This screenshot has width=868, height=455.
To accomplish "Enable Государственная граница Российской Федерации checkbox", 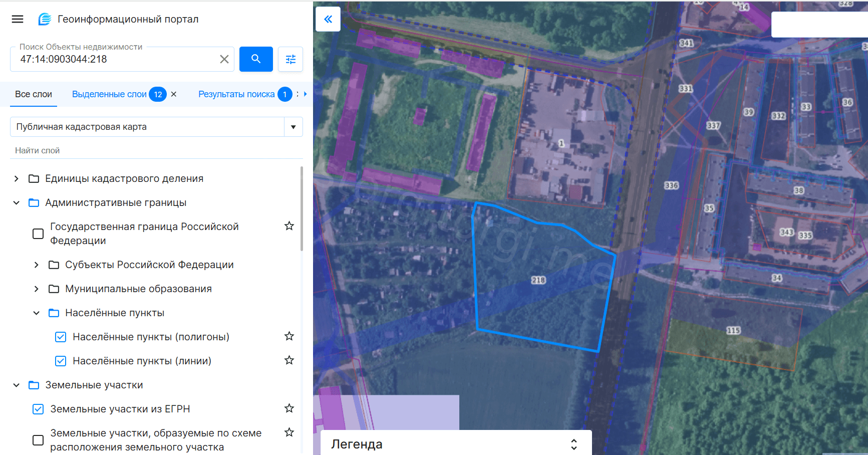I will click(38, 234).
